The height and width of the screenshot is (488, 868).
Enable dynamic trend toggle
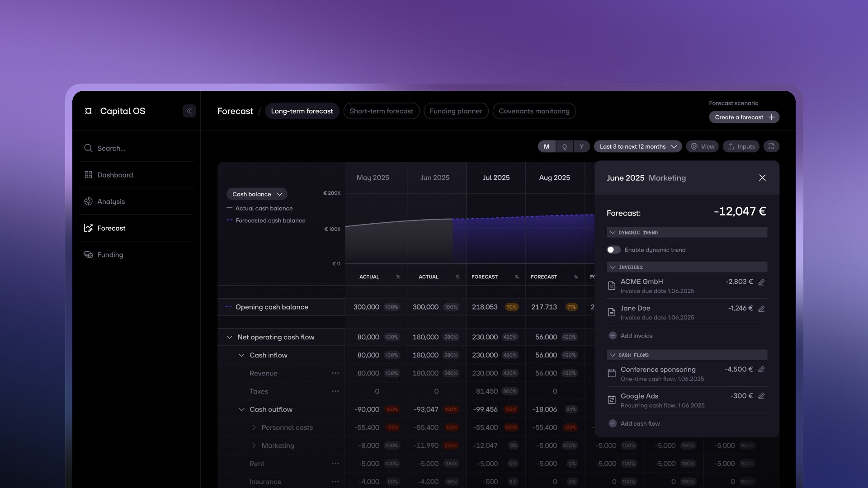pyautogui.click(x=613, y=250)
